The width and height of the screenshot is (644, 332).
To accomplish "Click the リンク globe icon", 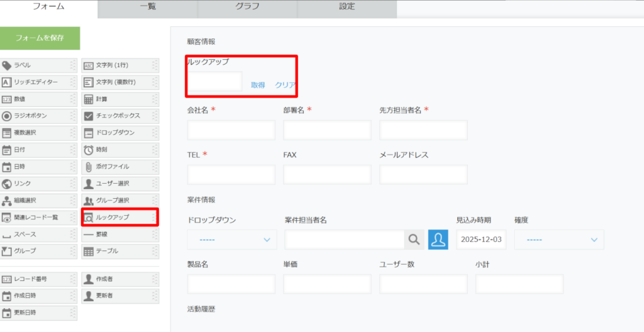I will coord(7,184).
